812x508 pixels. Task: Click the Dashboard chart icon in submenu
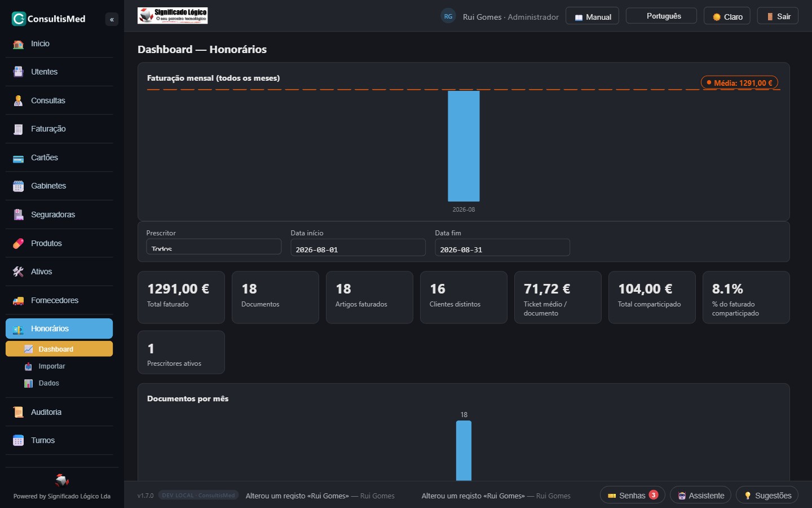click(x=28, y=349)
